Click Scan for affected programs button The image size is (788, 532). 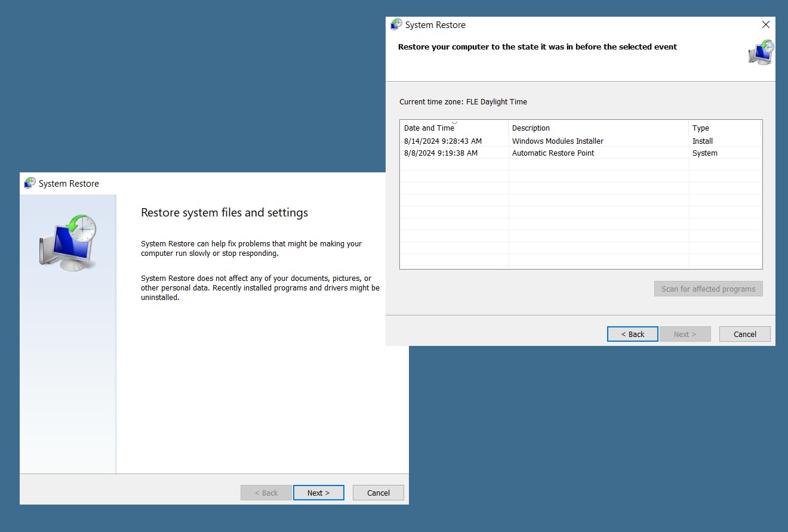pyautogui.click(x=708, y=289)
